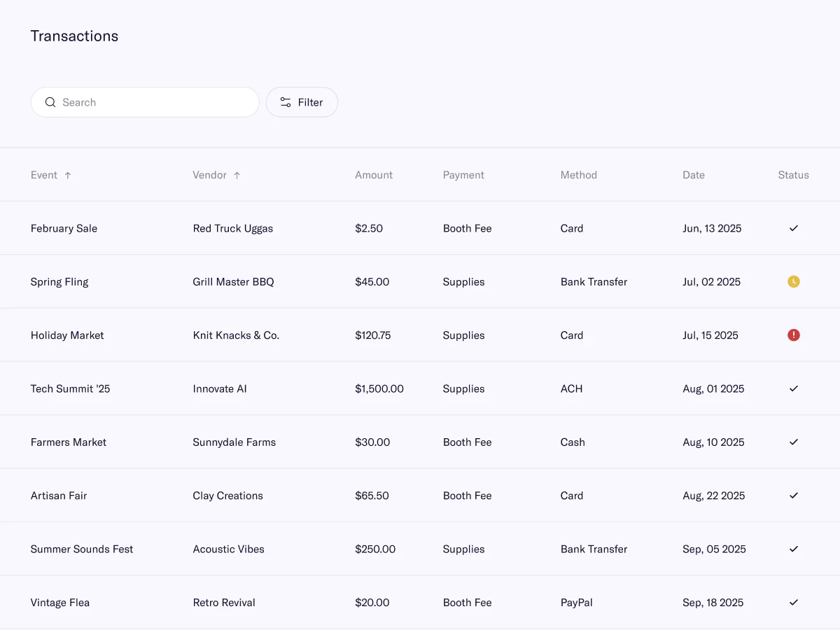Select the Holiday Market event cell
Viewport: 840px width, 630px height.
67,335
